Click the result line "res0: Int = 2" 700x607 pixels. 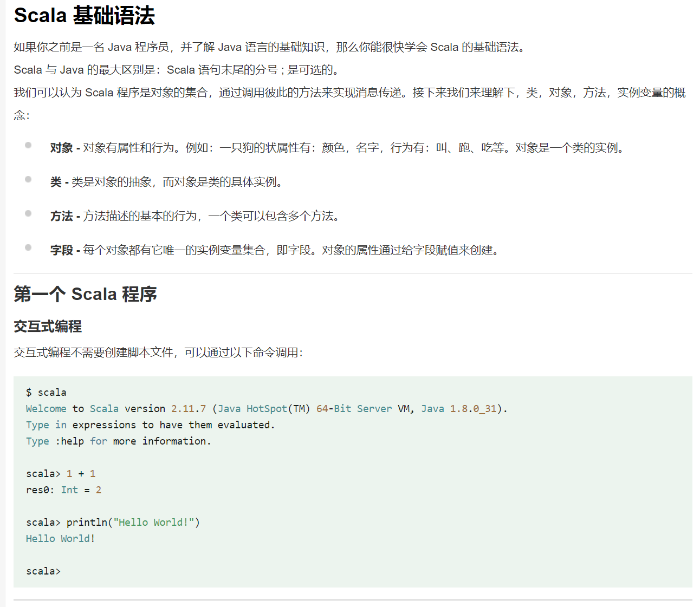pyautogui.click(x=63, y=490)
